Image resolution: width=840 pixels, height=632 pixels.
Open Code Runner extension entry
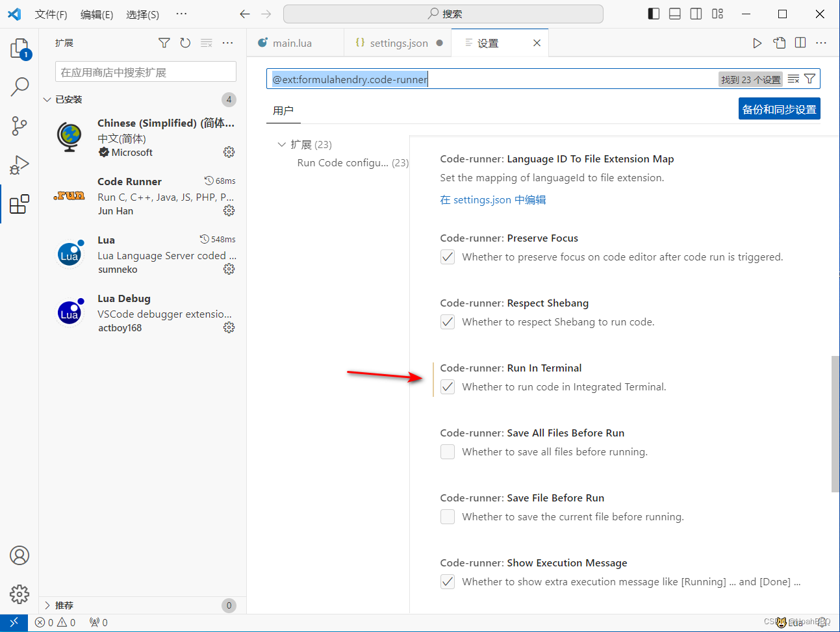(143, 196)
